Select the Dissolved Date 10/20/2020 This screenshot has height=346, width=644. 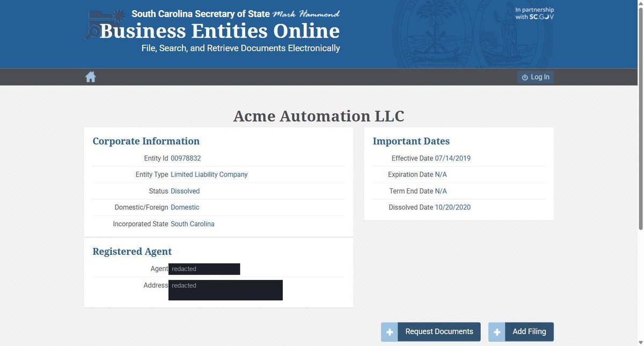point(453,207)
